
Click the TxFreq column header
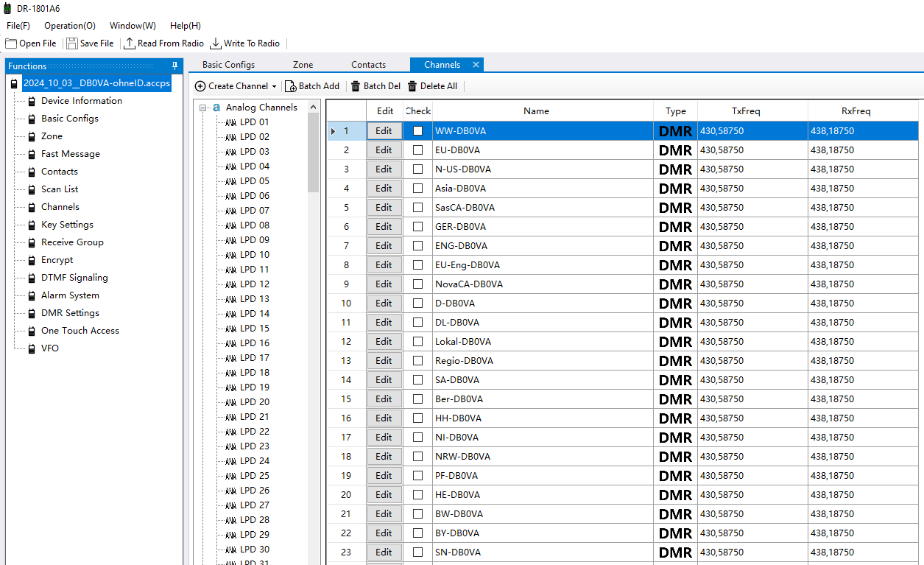click(752, 111)
